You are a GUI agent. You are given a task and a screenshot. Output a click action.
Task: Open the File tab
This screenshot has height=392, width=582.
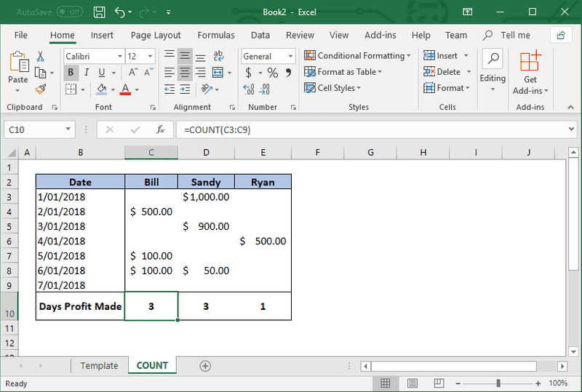pos(21,35)
